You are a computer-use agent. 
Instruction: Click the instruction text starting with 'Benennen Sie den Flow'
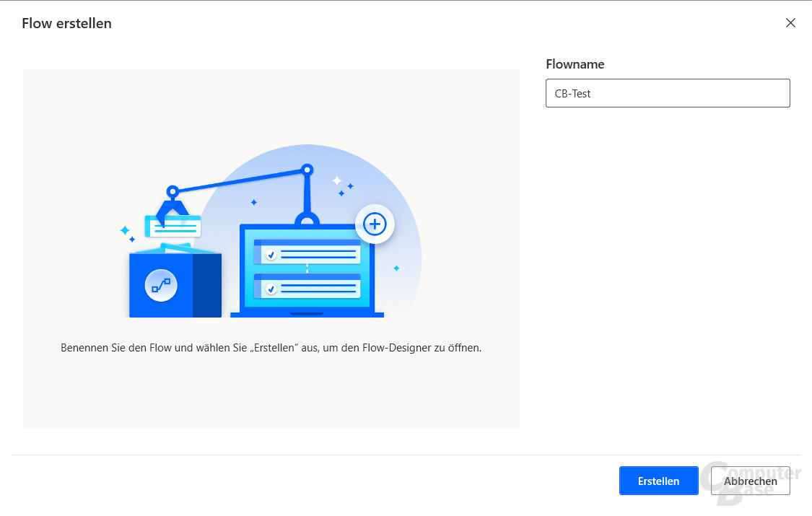pos(271,348)
